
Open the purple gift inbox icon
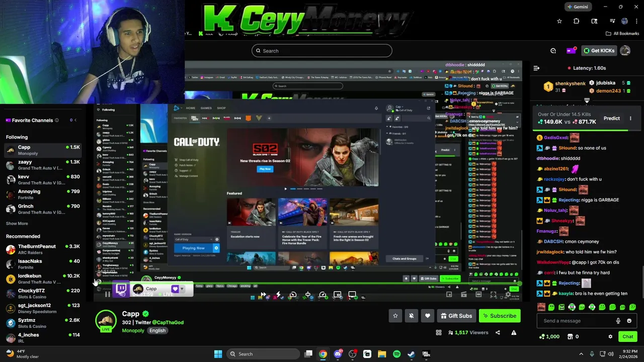coord(571,50)
